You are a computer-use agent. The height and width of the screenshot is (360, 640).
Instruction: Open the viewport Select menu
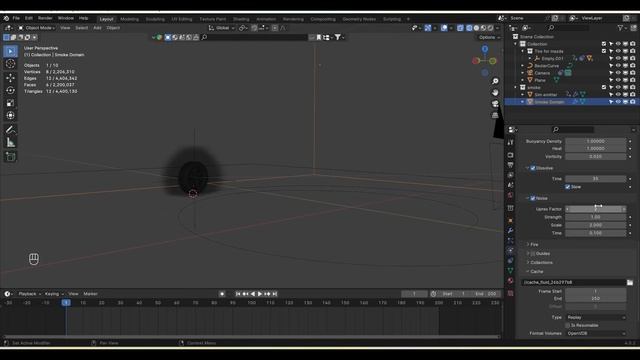tap(81, 28)
